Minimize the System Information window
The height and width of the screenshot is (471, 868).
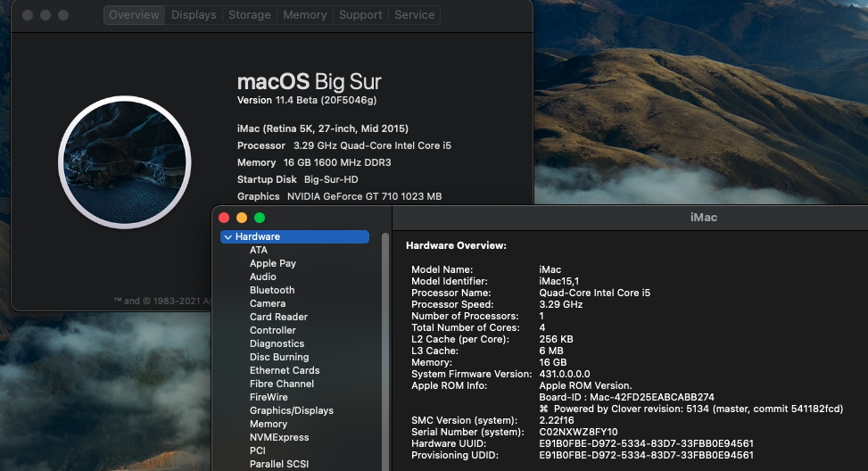click(x=242, y=218)
